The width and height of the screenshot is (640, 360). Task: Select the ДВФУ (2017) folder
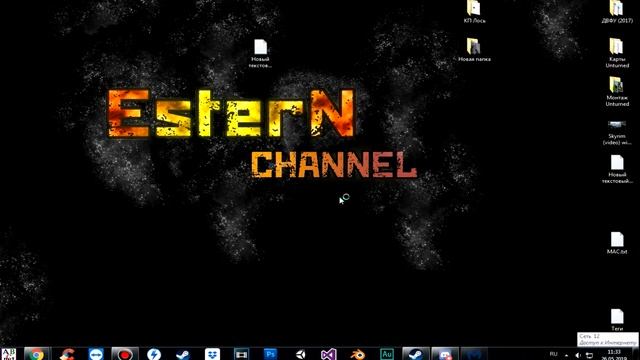[617, 12]
